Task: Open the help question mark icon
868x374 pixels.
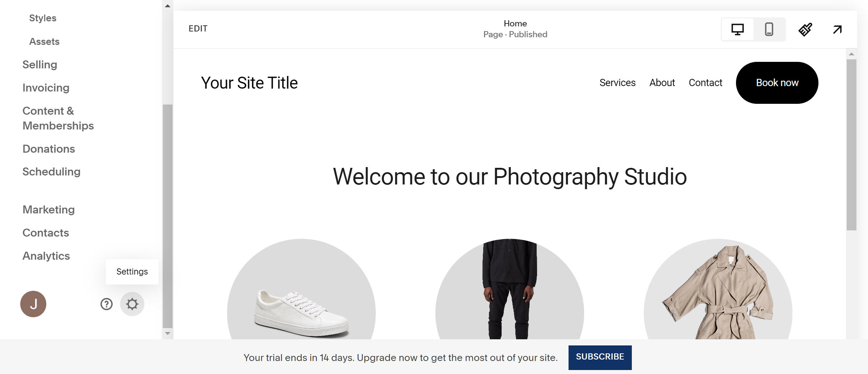Action: pos(106,304)
